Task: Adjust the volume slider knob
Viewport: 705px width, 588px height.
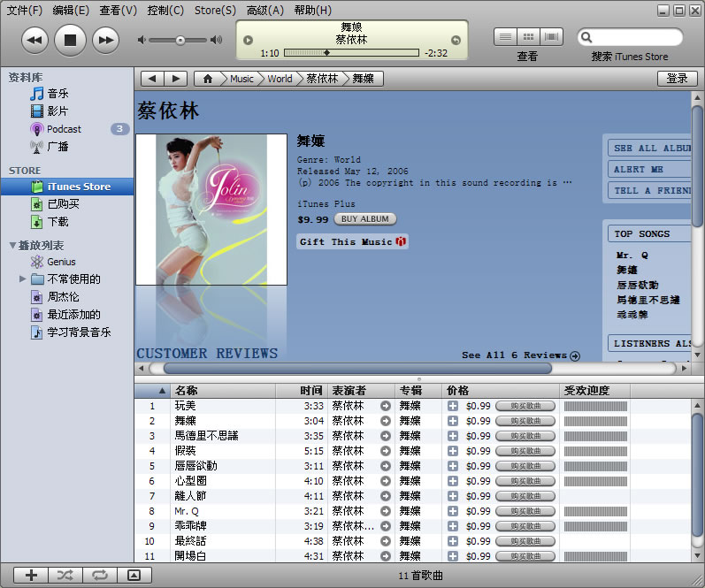Action: 180,41
